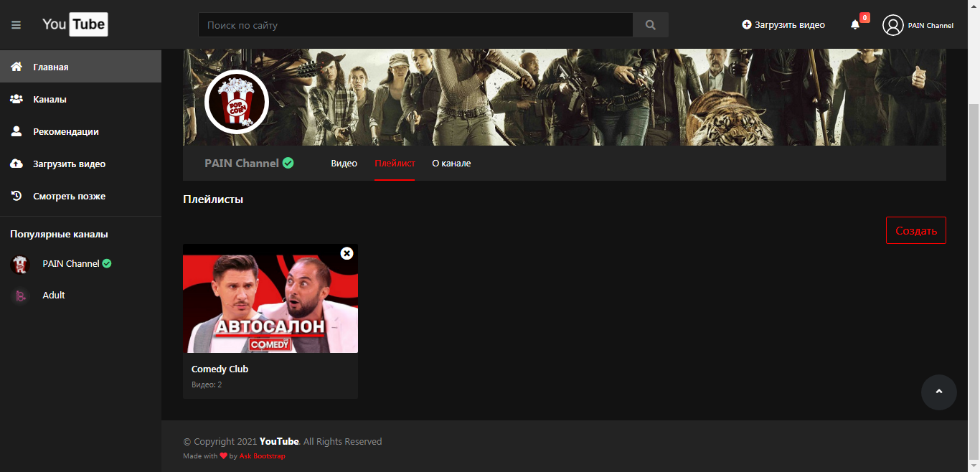
Task: Click the people icon beside Каналы
Action: [x=17, y=99]
